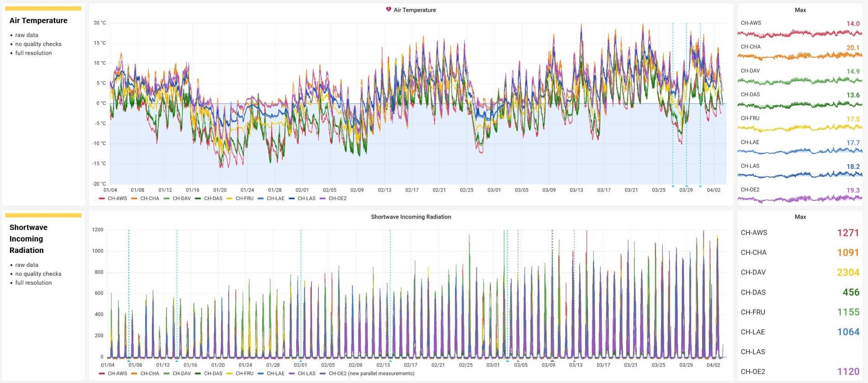
Task: Click the 04/02 x-axis label in Air Temperature chart
Action: click(x=713, y=190)
